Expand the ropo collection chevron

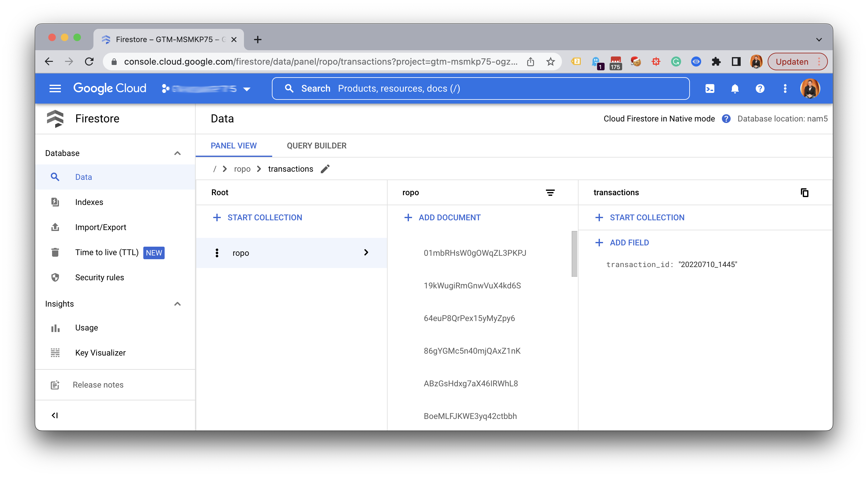pyautogui.click(x=366, y=253)
